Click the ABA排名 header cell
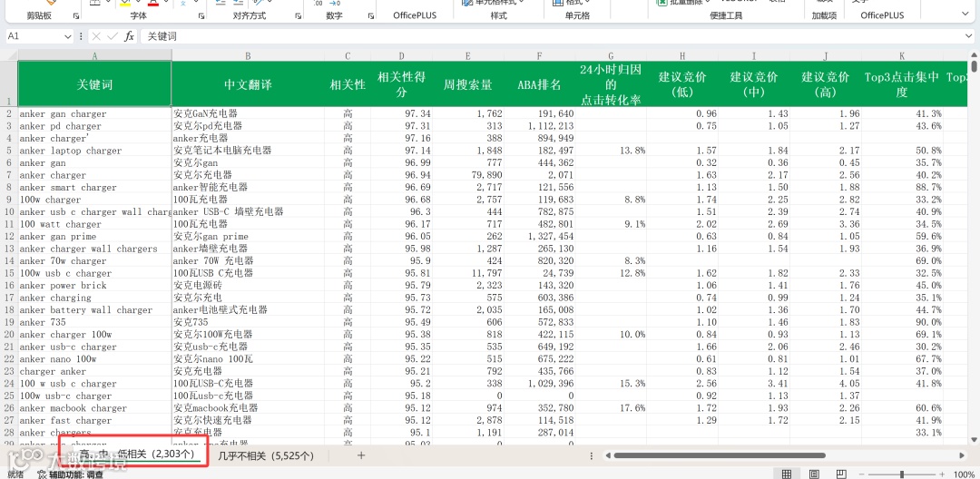Viewport: 980px width, 479px height. click(x=539, y=84)
